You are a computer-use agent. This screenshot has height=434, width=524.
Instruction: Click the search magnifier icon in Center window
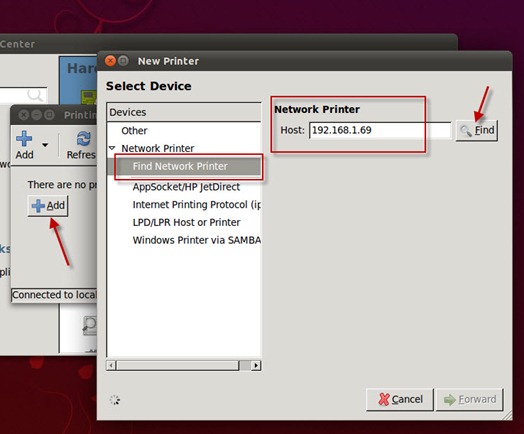(x=35, y=95)
